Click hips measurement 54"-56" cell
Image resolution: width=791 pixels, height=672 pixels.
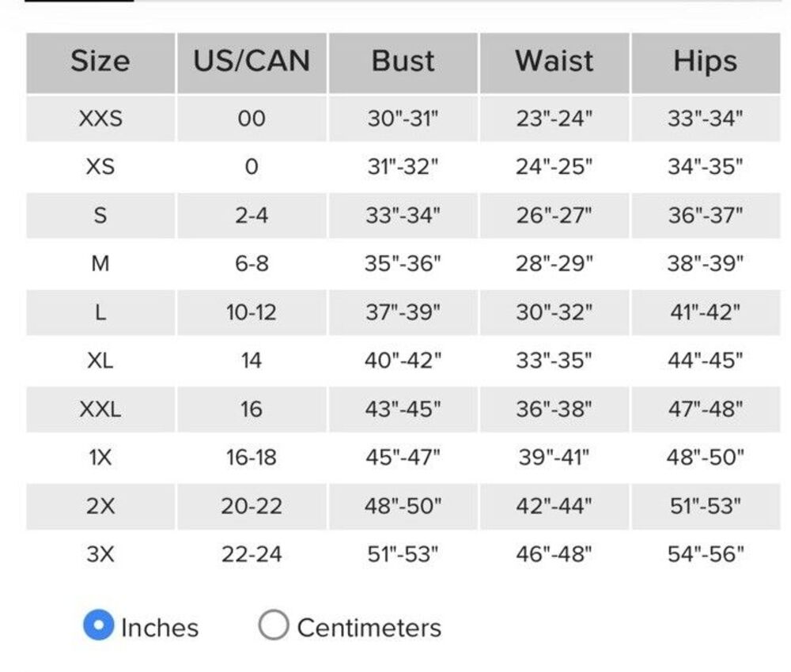706,554
